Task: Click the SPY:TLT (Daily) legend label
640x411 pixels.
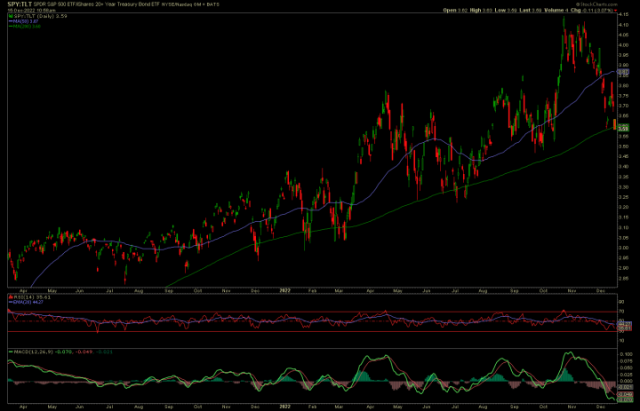Action: pyautogui.click(x=33, y=17)
